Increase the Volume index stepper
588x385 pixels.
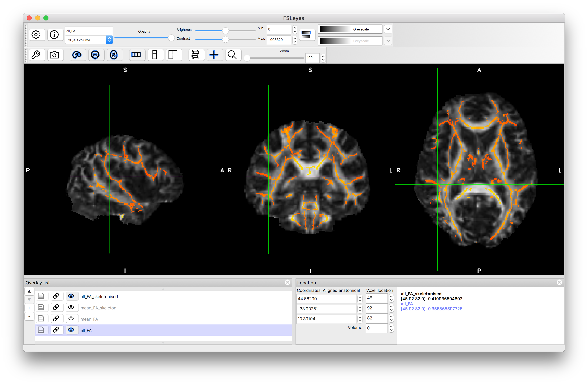pyautogui.click(x=391, y=326)
